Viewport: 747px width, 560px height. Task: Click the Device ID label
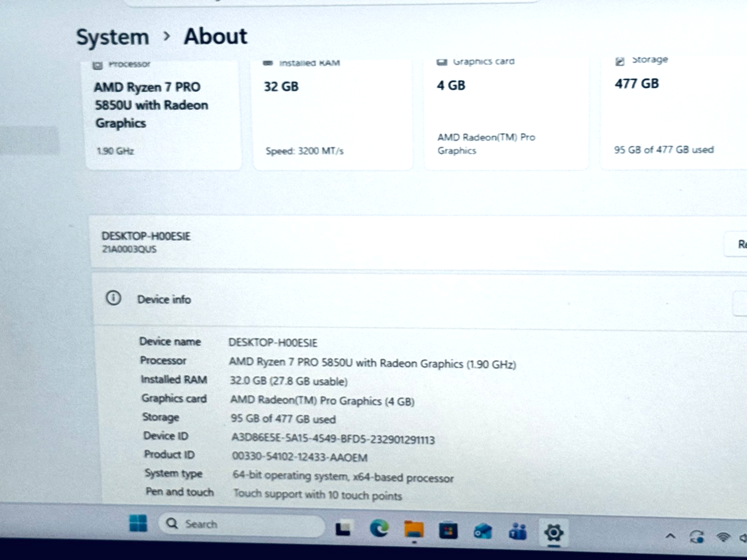coord(166,436)
